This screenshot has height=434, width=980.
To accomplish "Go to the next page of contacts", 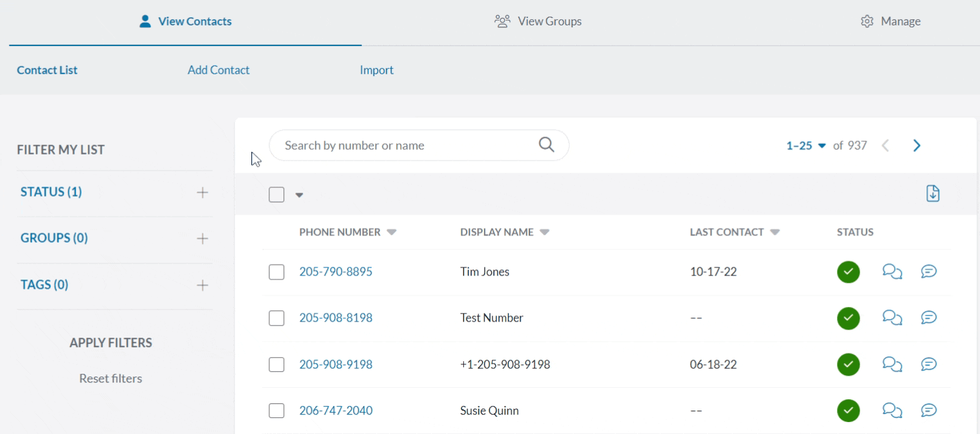I will tap(916, 144).
